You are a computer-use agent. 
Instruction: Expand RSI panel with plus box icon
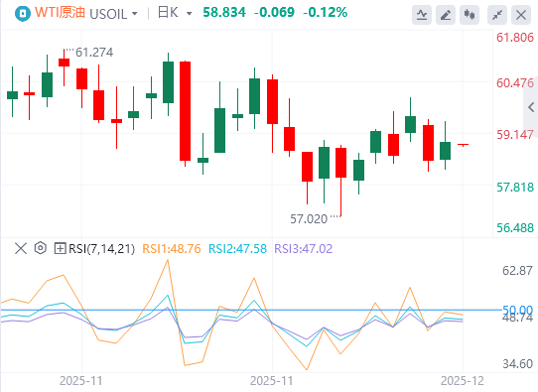point(60,248)
